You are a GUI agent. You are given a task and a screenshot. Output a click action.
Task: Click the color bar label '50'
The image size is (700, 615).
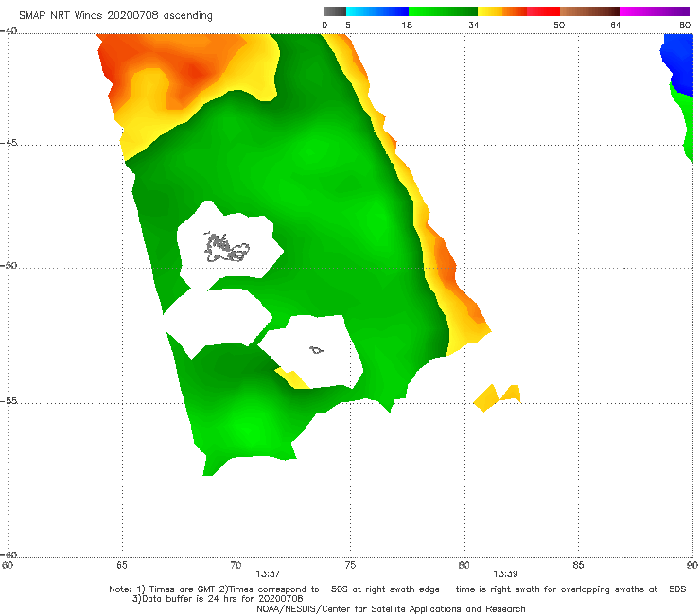click(x=559, y=25)
